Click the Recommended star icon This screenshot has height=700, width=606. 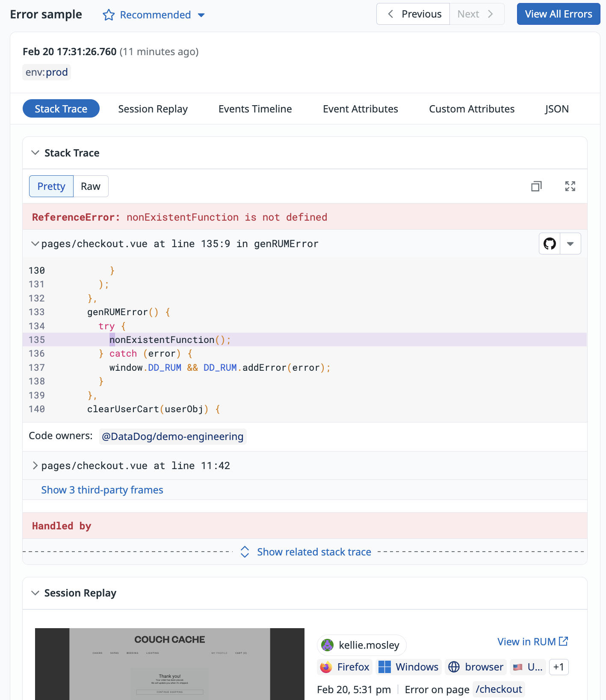[x=109, y=15]
